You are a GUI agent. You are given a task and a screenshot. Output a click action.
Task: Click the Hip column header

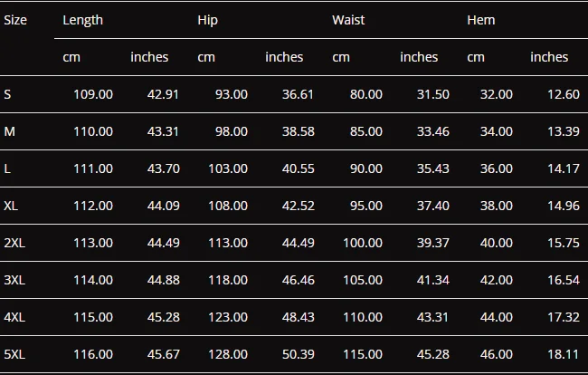coord(207,20)
